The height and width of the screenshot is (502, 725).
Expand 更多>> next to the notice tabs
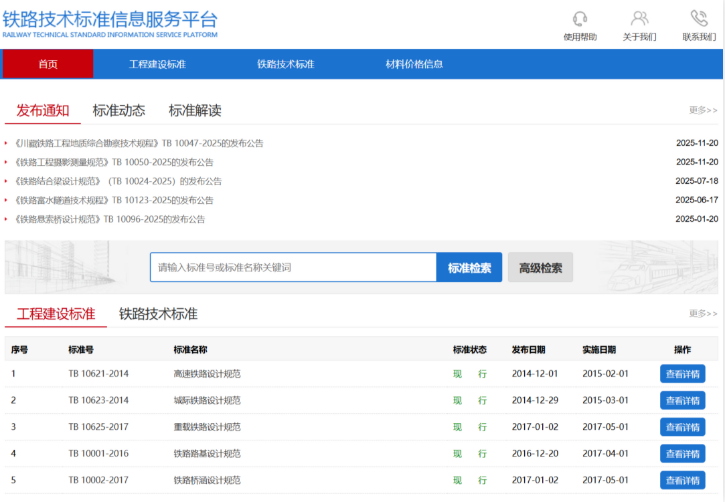(703, 110)
